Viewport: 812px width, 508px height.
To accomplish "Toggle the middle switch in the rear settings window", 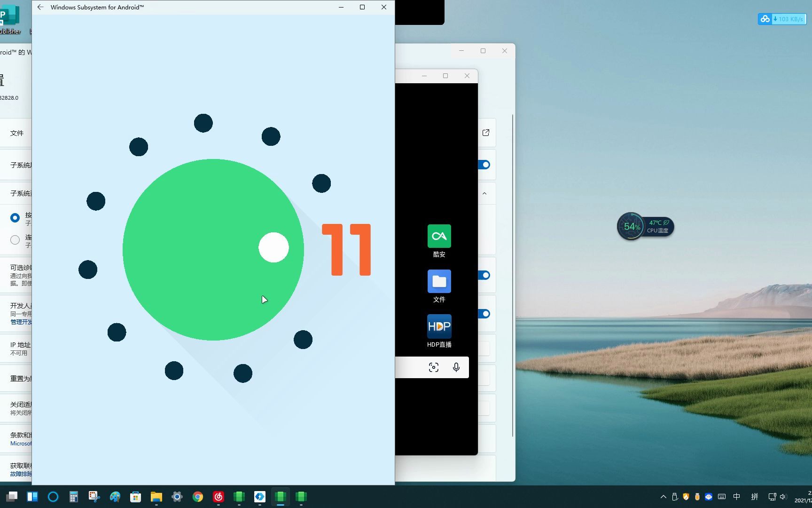I will click(484, 275).
